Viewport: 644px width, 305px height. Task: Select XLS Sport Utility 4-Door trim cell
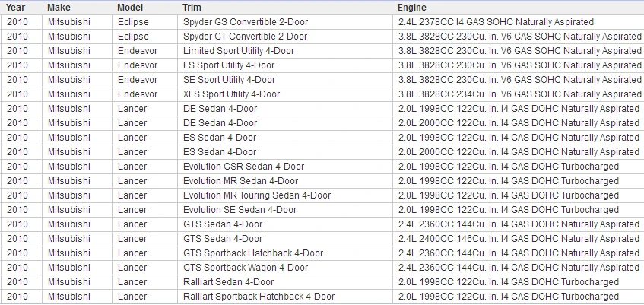(x=285, y=94)
